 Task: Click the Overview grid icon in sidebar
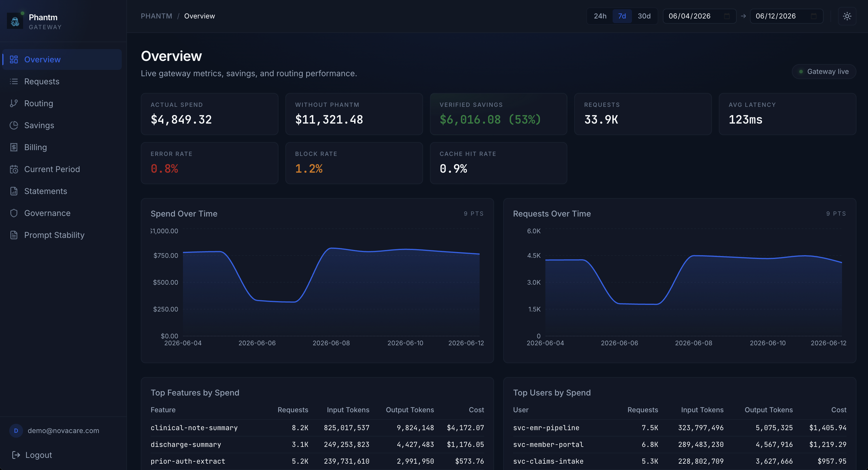click(x=14, y=59)
